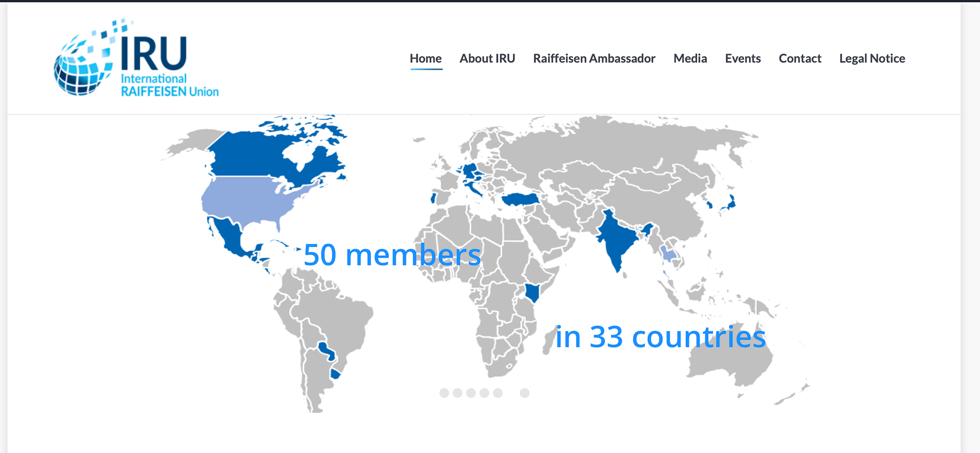This screenshot has width=980, height=453.
Task: Open the Events menu item
Action: pos(743,59)
